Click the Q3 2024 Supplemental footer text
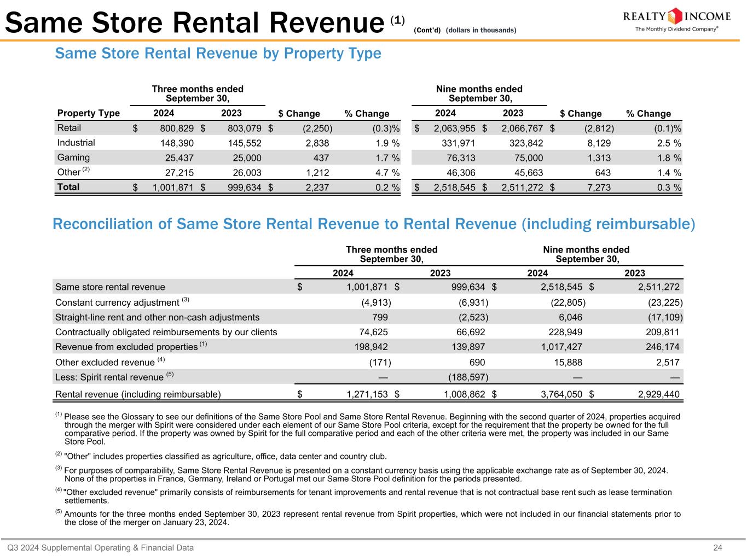747x560 pixels. point(100,547)
